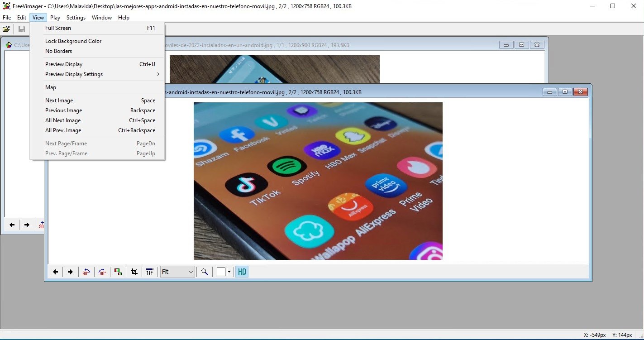Toggle the No Borders option
The height and width of the screenshot is (340, 644).
coord(97,51)
